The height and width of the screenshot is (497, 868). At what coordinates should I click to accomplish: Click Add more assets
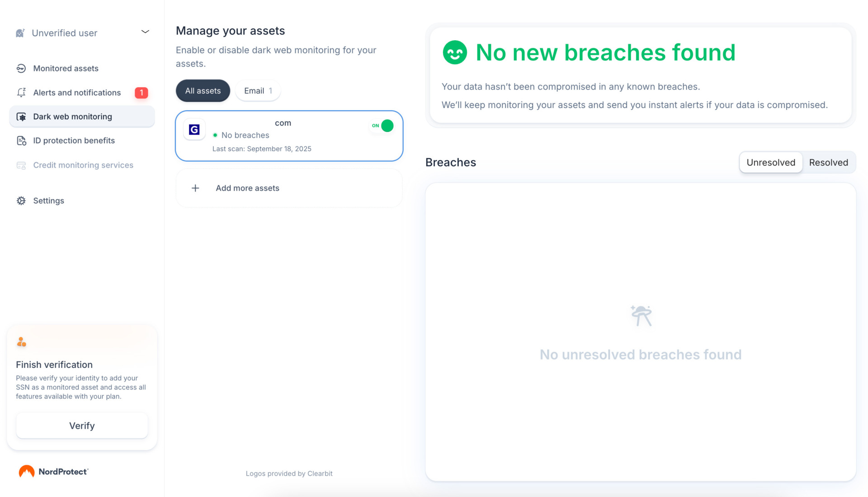click(x=289, y=188)
